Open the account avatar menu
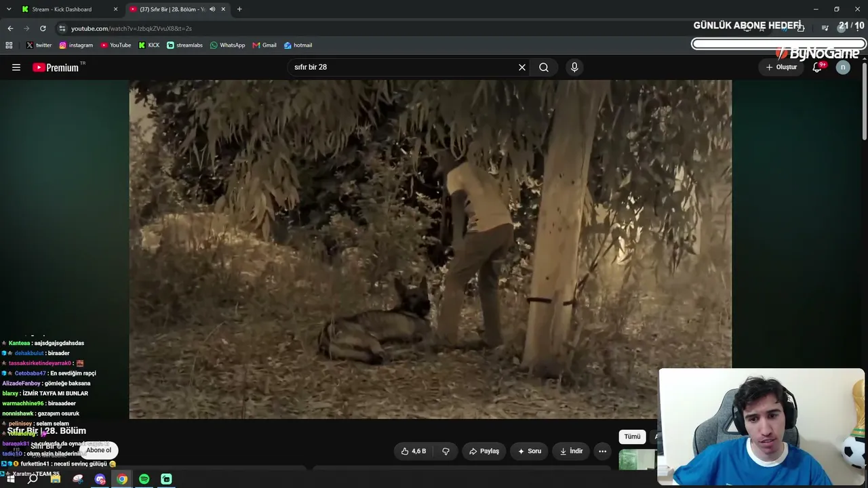Image resolution: width=868 pixels, height=488 pixels. tap(843, 67)
